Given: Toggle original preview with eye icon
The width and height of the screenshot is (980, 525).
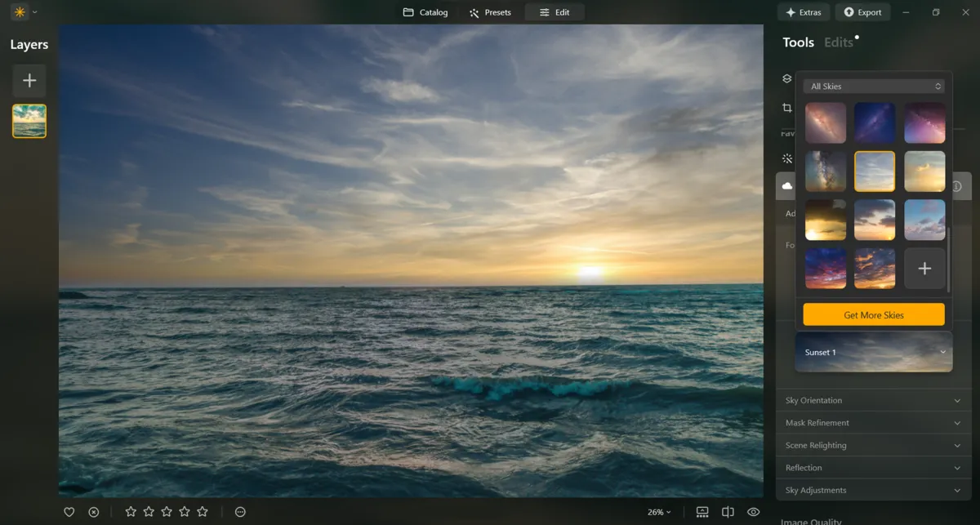Looking at the screenshot, I should pyautogui.click(x=753, y=512).
